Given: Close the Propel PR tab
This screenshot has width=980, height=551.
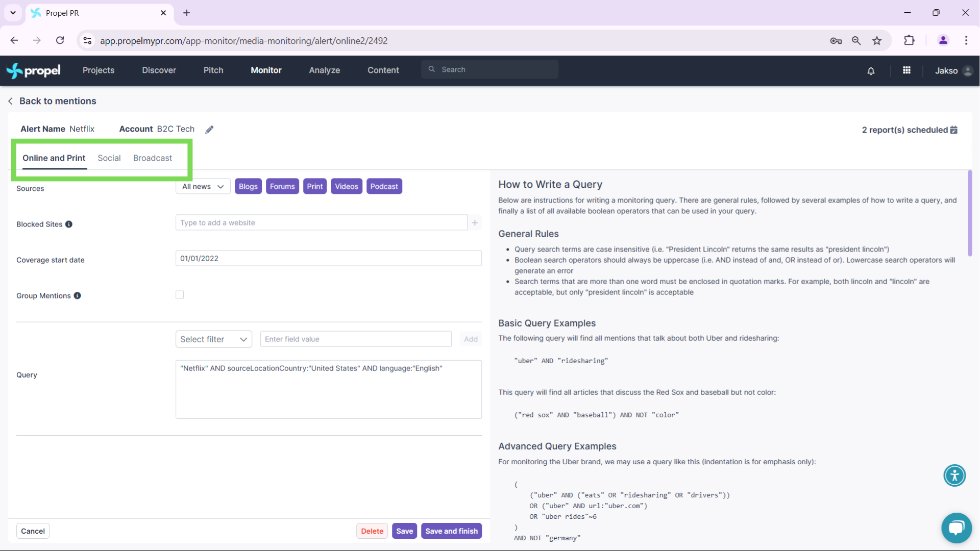Looking at the screenshot, I should 163,13.
